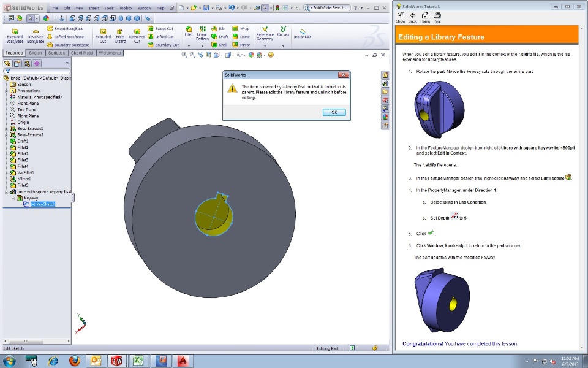Screen dimensions: 588x368
Task: Select the Dome tool
Action: pyautogui.click(x=241, y=37)
